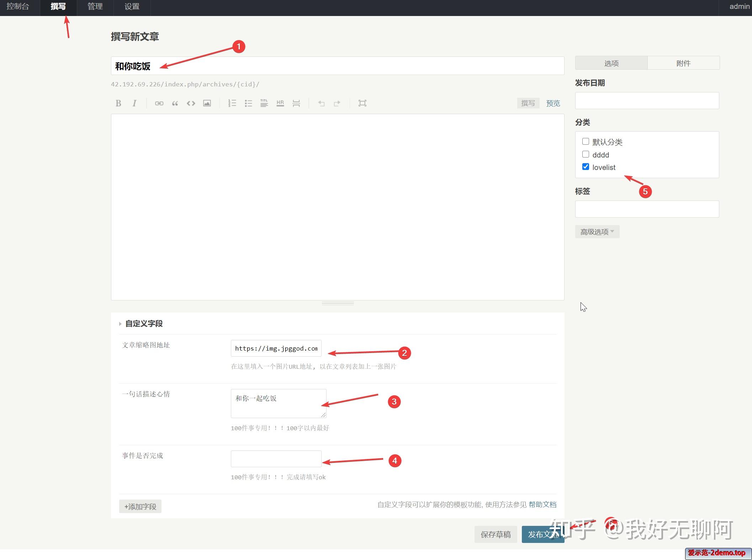752x560 pixels.
Task: Grab the editor resize handle bar
Action: pyautogui.click(x=338, y=303)
